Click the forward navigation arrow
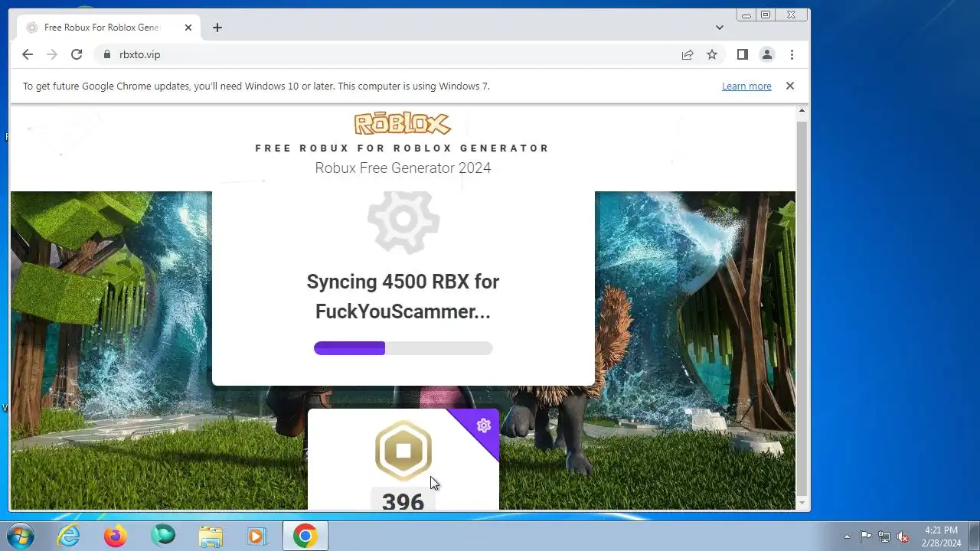The width and height of the screenshot is (980, 551). pyautogui.click(x=52, y=54)
